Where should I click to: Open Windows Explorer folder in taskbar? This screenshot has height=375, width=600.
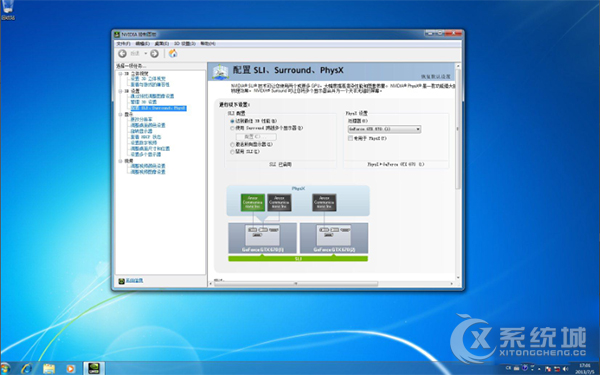coord(49,368)
